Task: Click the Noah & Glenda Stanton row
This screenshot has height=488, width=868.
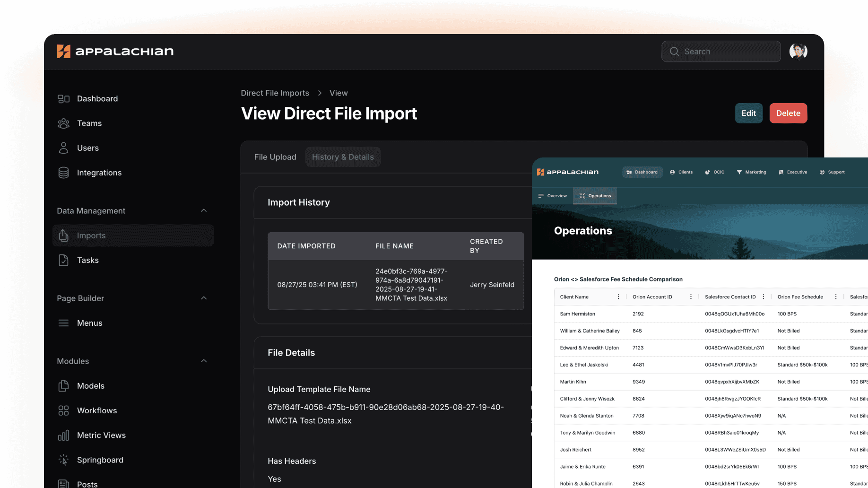Action: click(711, 416)
